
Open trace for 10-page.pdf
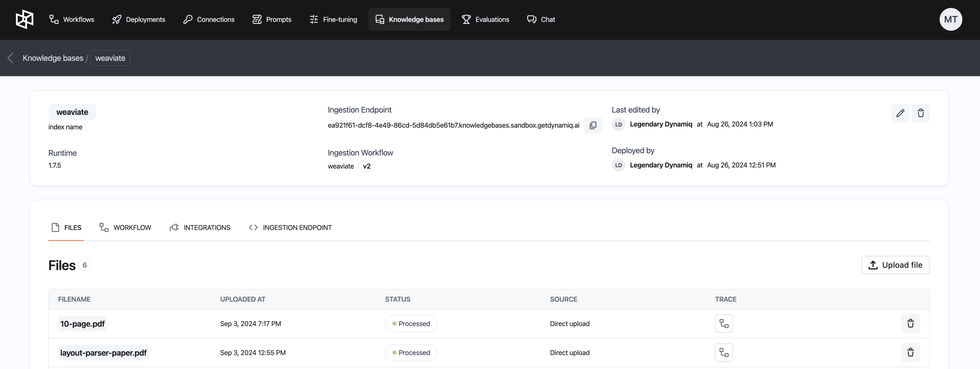coord(723,324)
